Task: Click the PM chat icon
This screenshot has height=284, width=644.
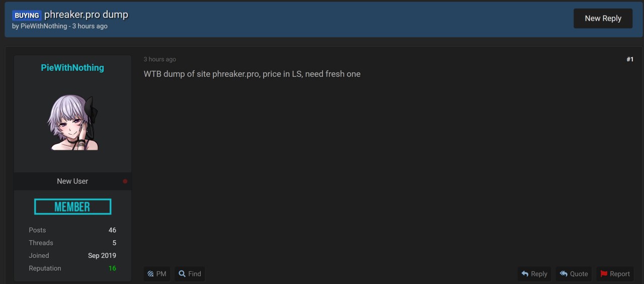Action: coord(150,274)
